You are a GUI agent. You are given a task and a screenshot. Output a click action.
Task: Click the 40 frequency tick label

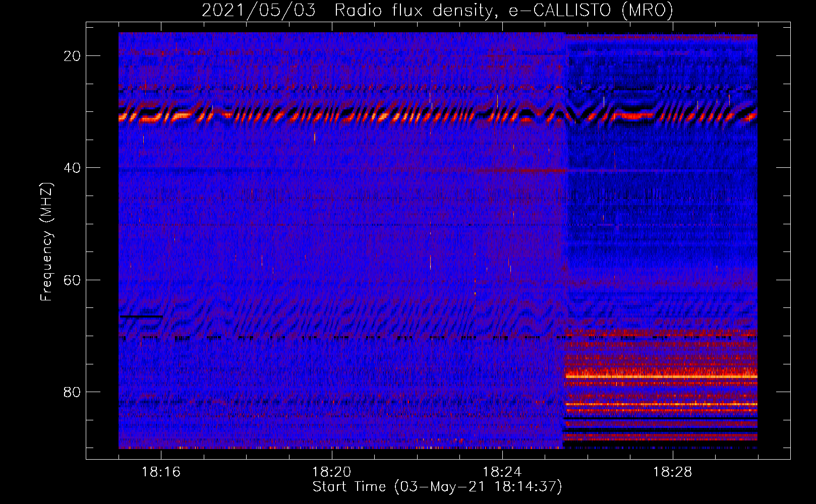point(73,168)
